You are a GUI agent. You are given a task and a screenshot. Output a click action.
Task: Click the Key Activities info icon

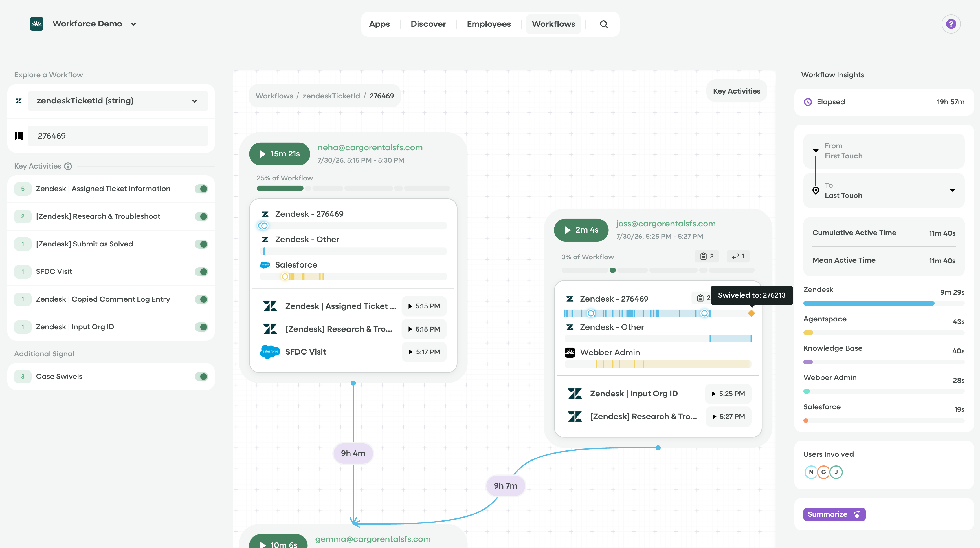pyautogui.click(x=68, y=166)
